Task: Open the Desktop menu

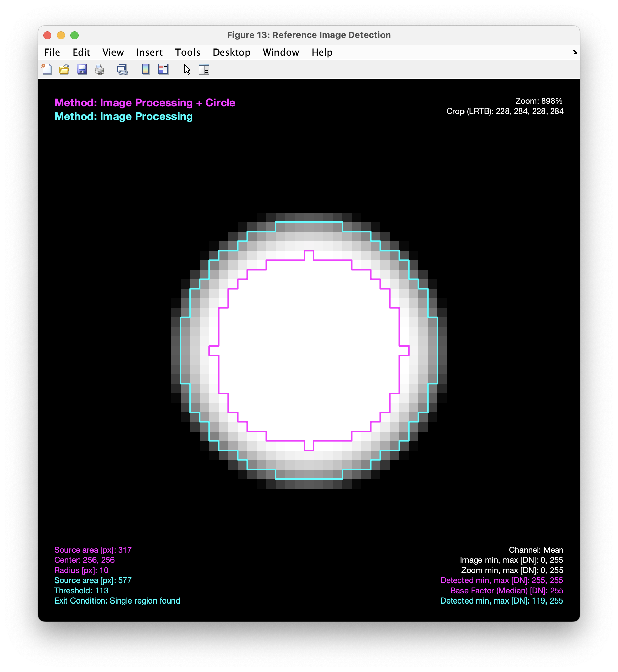Action: click(x=231, y=52)
